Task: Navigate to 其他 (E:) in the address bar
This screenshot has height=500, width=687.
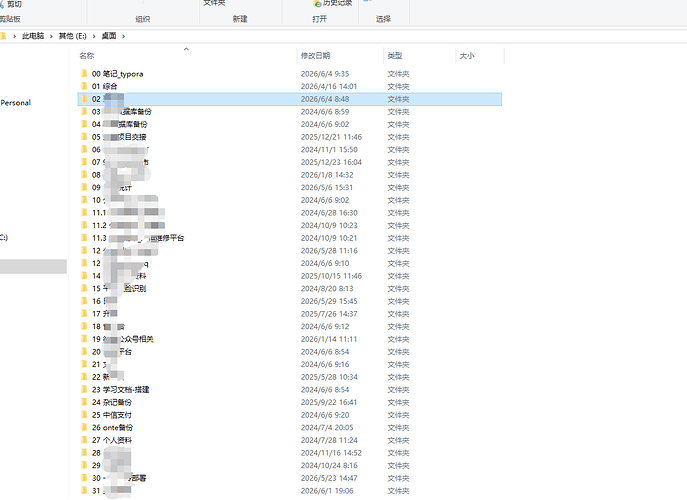Action: click(73, 36)
